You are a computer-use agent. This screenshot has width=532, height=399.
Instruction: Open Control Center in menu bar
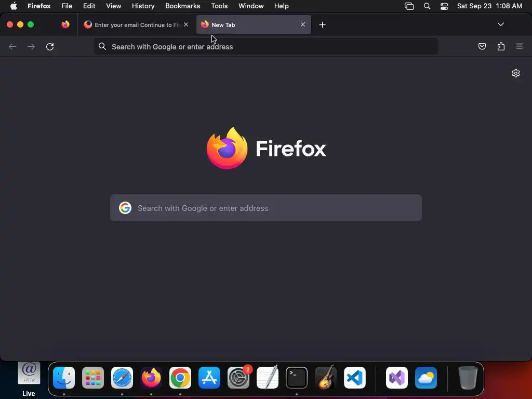coord(444,6)
